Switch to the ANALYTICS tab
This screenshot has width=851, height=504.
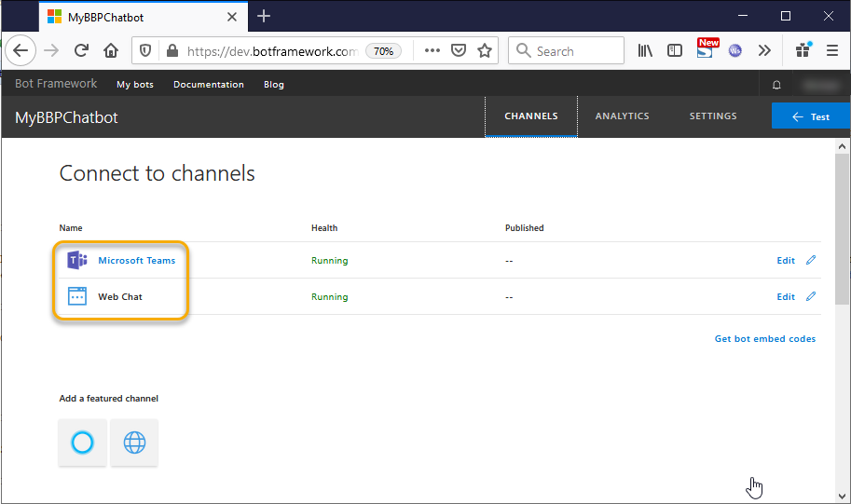622,116
